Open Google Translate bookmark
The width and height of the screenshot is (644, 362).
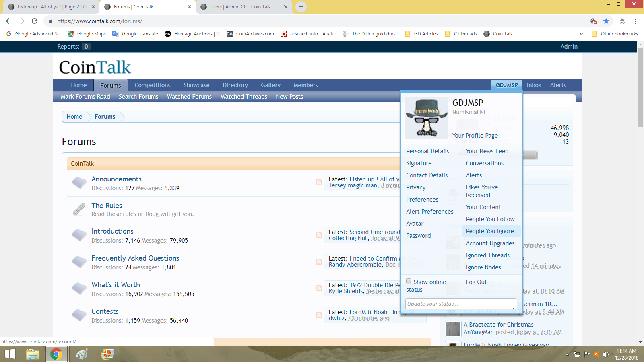tap(135, 34)
